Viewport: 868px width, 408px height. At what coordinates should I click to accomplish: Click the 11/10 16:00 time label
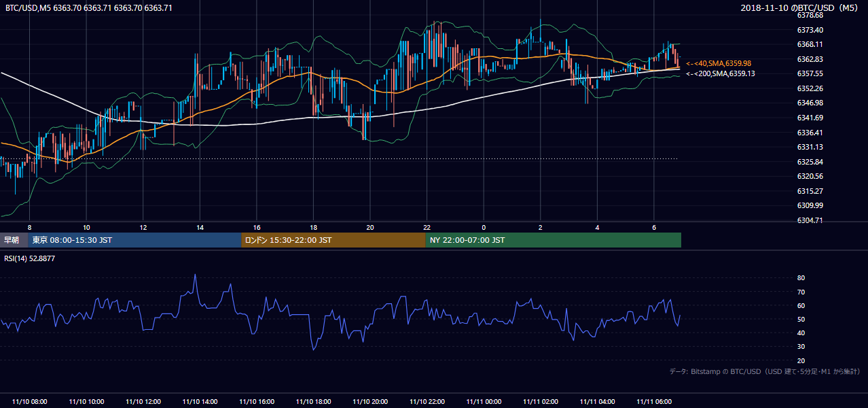[256, 402]
